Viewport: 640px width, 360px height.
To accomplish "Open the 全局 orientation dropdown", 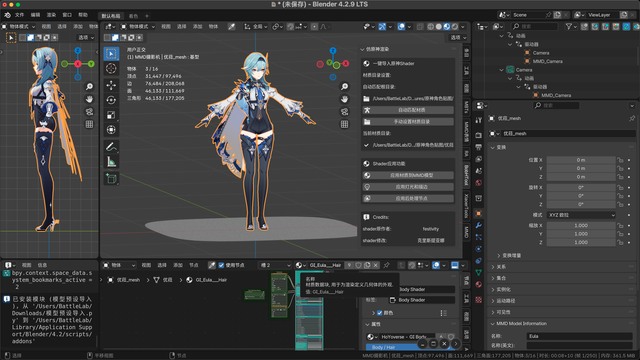I will tap(256, 27).
